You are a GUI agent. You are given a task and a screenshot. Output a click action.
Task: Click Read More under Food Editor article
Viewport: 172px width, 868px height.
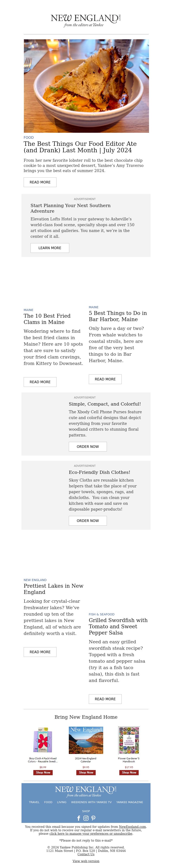(x=40, y=182)
